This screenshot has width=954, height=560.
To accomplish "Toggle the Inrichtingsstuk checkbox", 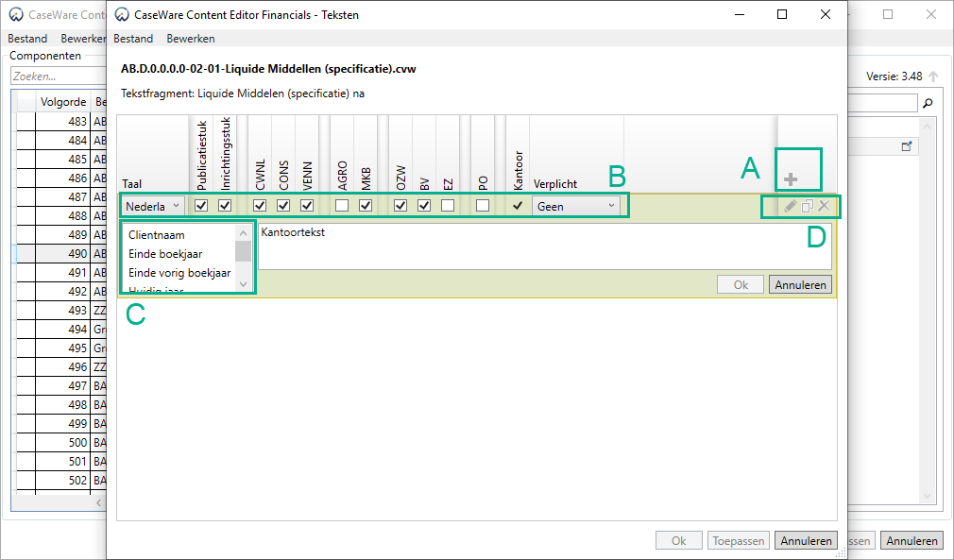I will [x=225, y=206].
